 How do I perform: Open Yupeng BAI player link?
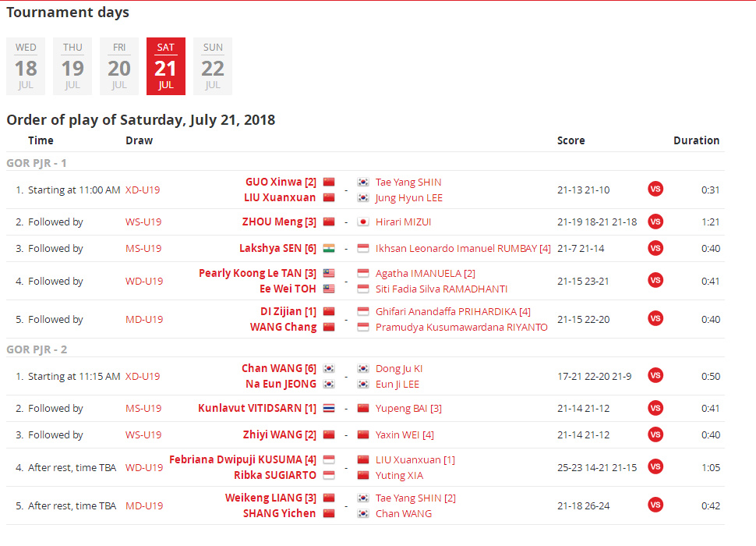[401, 408]
